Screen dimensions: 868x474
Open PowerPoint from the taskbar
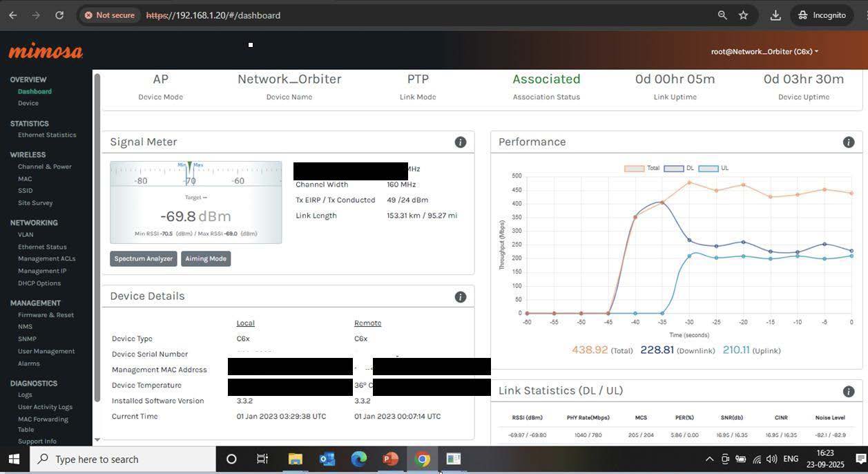click(391, 459)
